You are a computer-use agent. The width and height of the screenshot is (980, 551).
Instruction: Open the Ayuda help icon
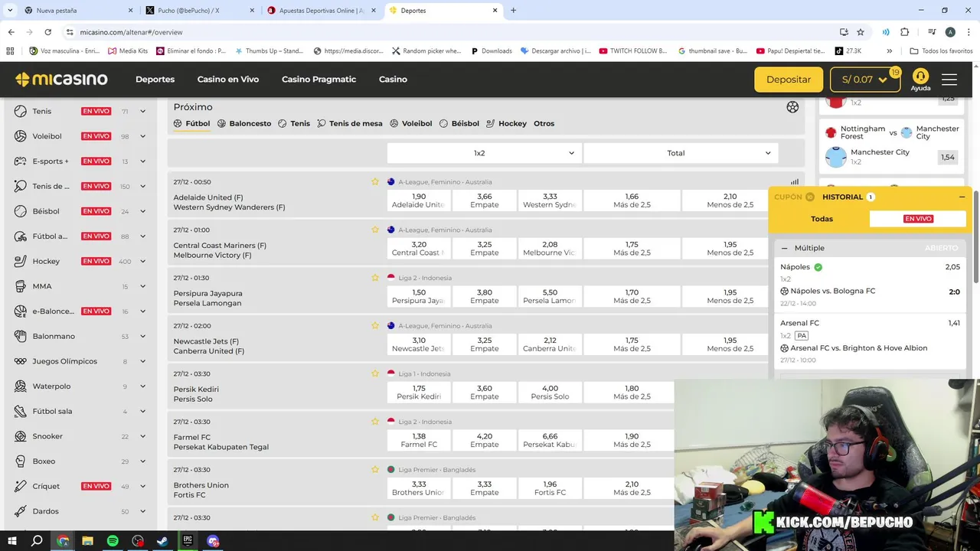[x=920, y=80]
